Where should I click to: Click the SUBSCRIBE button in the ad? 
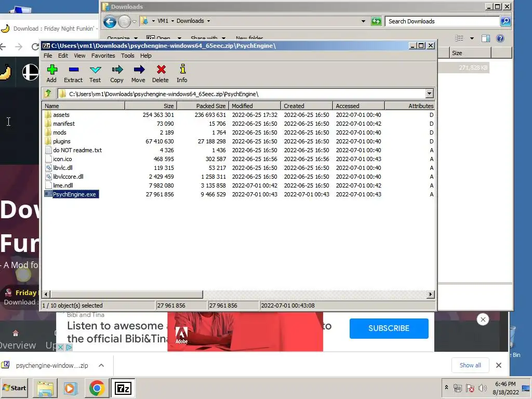pyautogui.click(x=389, y=328)
